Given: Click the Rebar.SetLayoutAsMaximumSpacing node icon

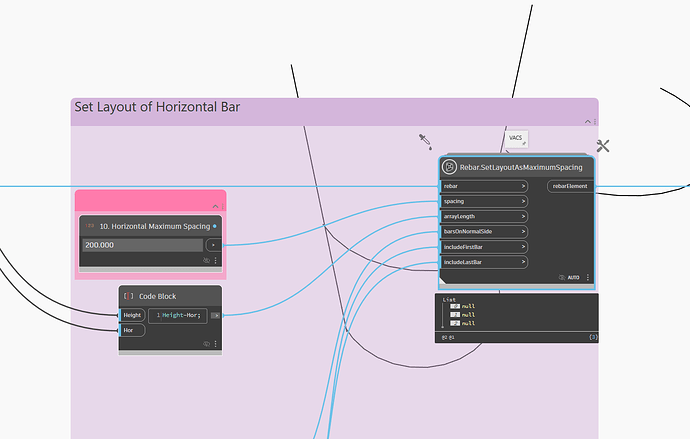Looking at the screenshot, I should pyautogui.click(x=449, y=167).
